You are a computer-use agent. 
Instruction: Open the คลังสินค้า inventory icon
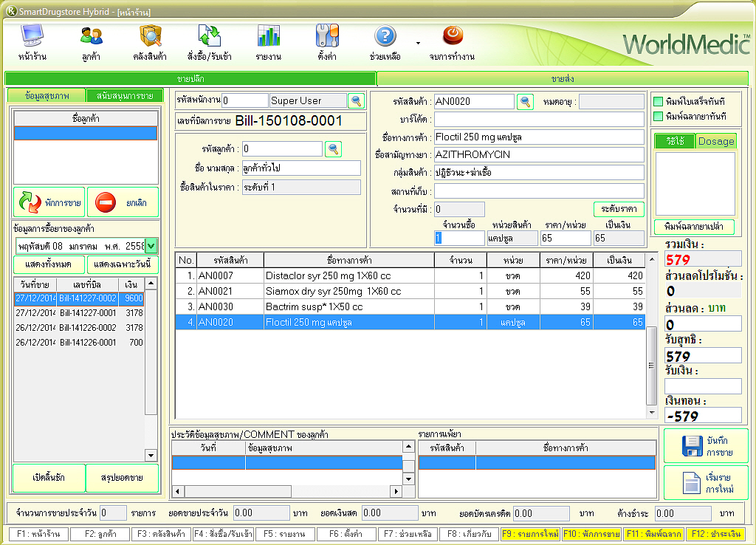pyautogui.click(x=150, y=37)
